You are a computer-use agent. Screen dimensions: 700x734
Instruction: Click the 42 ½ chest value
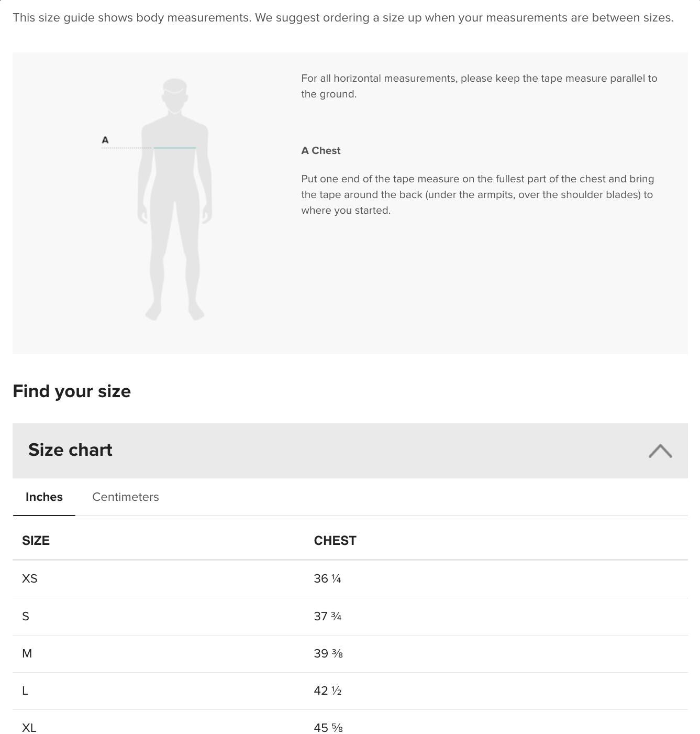328,691
